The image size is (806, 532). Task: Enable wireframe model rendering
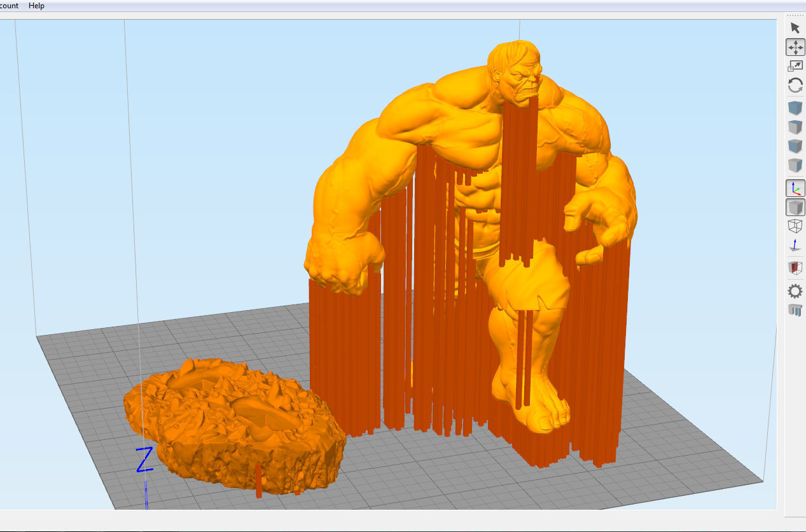tap(795, 226)
